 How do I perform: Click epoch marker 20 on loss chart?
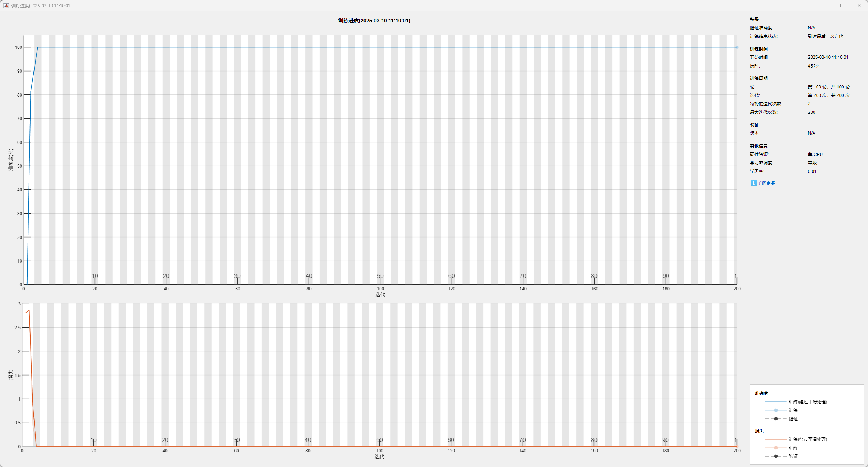click(x=165, y=440)
